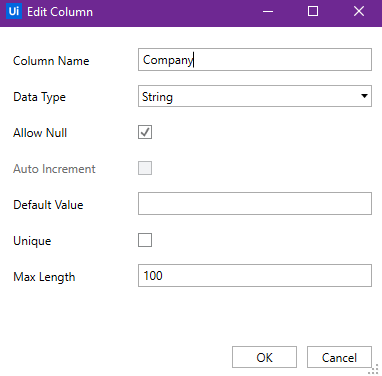Click the Allow Null label
The image size is (382, 376).
point(40,133)
